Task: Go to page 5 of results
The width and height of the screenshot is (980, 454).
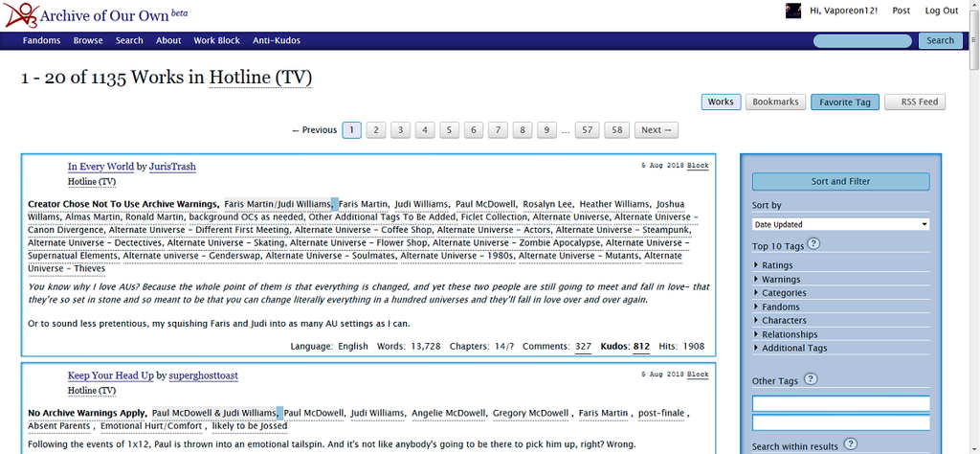Action: [x=449, y=130]
